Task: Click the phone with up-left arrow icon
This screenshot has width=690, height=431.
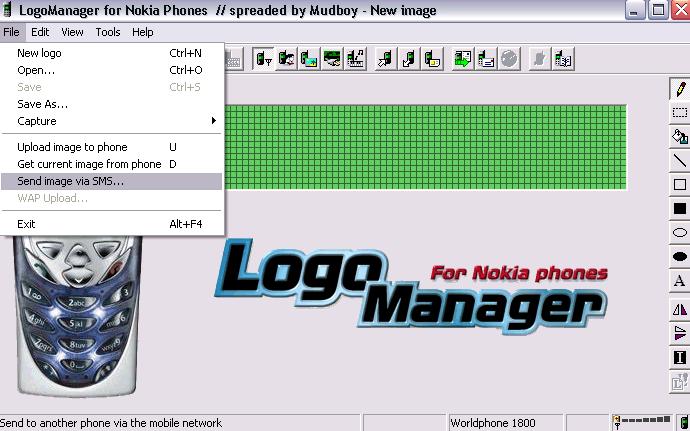Action: point(385,59)
